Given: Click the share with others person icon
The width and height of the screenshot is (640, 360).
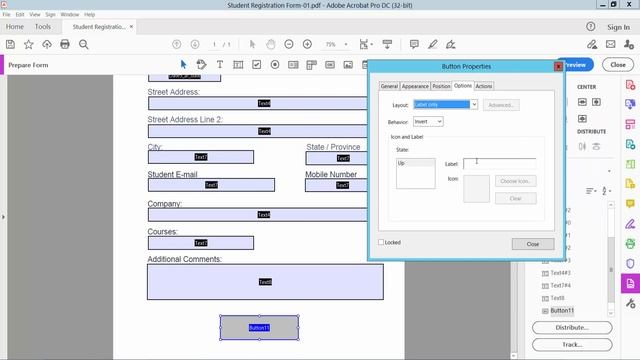Looking at the screenshot, I should coord(629,44).
